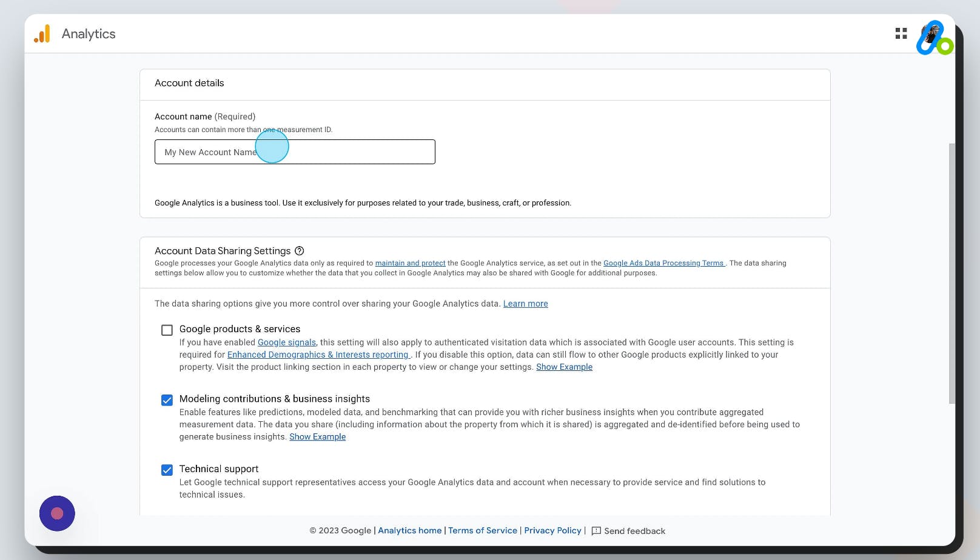Open the user account avatar
The height and width of the screenshot is (560, 980).
[x=932, y=35]
